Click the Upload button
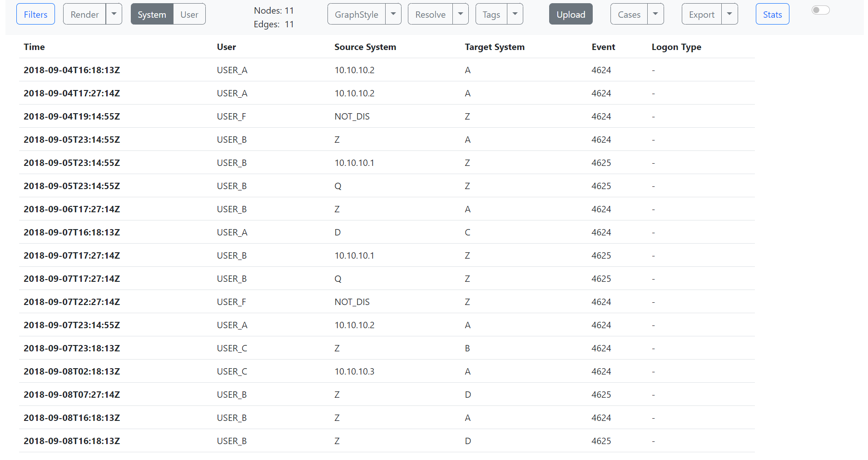868x460 pixels. tap(571, 14)
